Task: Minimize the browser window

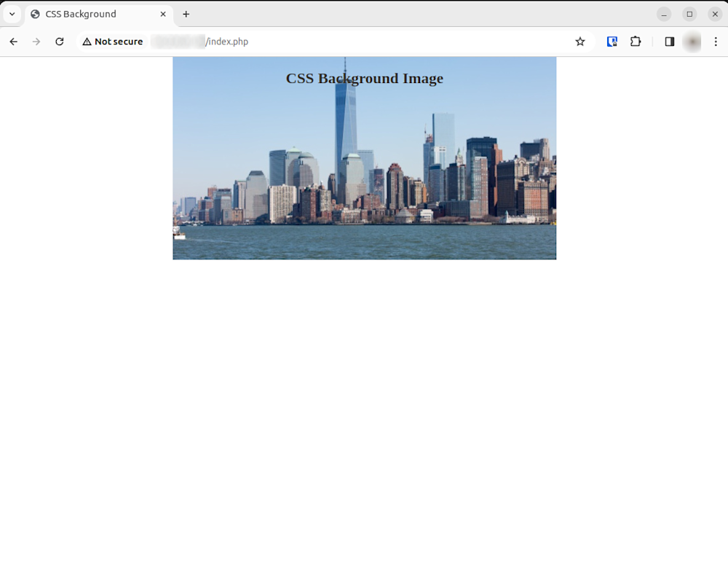Action: click(664, 14)
